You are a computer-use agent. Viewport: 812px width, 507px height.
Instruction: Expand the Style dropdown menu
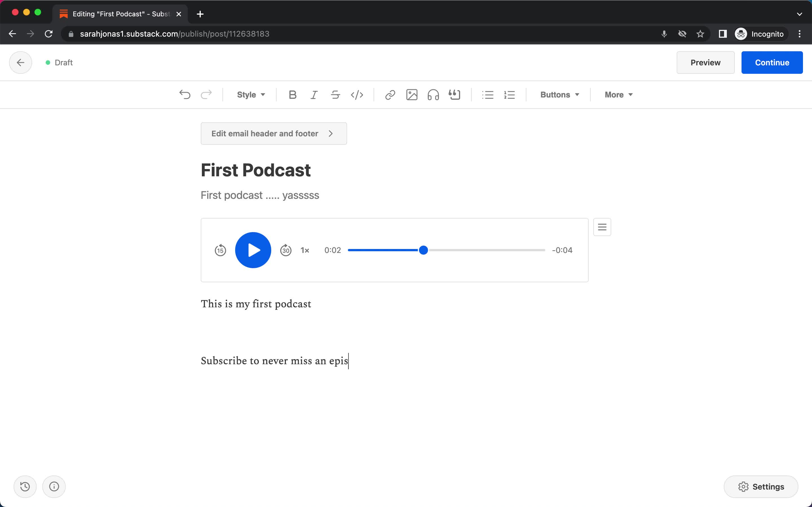tap(250, 95)
